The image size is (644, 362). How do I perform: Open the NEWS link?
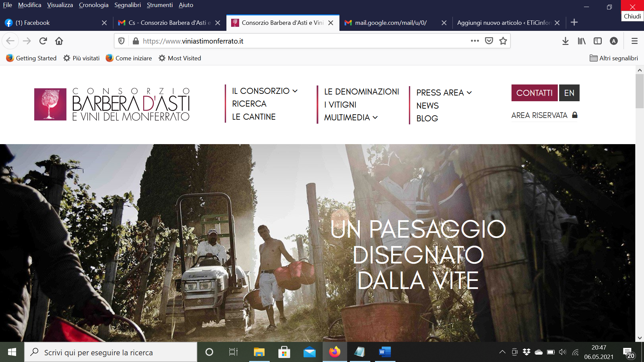coord(427,106)
